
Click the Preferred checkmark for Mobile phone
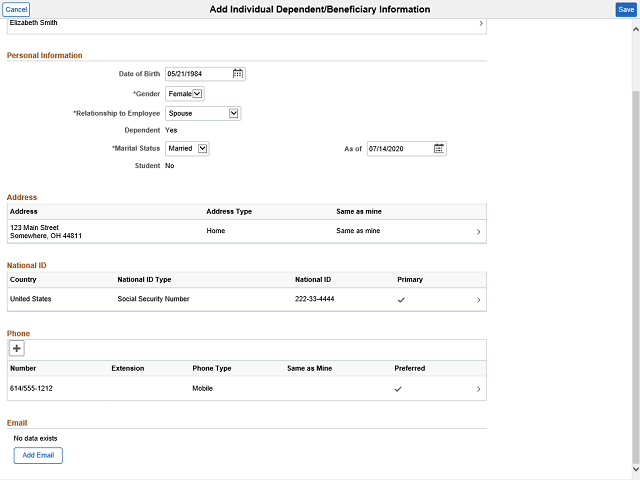398,389
